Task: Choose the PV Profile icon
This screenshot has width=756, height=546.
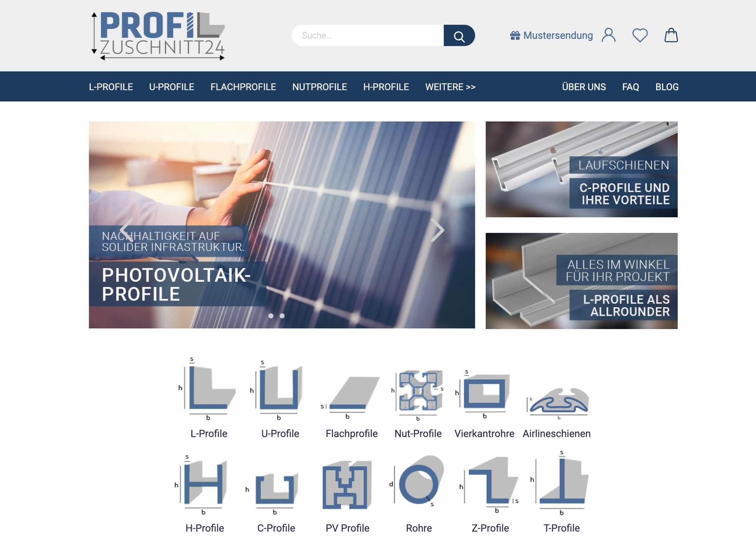Action: (x=347, y=484)
